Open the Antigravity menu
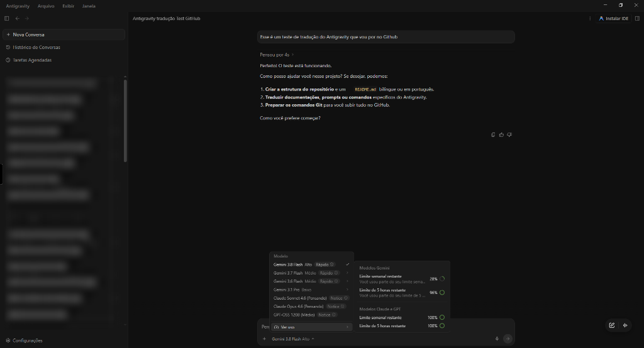Viewport: 644px width, 348px height. pos(18,6)
